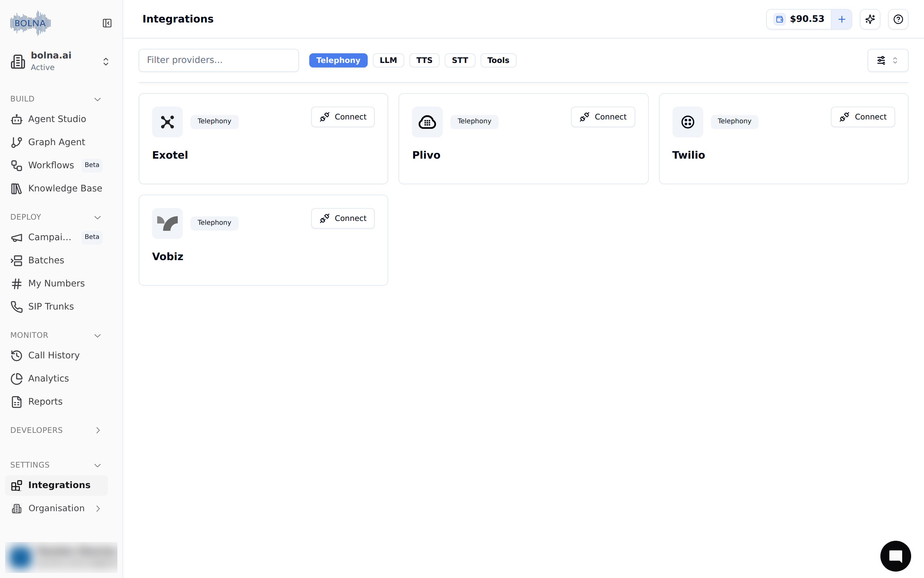Expand the Organisation submenu
The height and width of the screenshot is (578, 924).
pos(98,508)
